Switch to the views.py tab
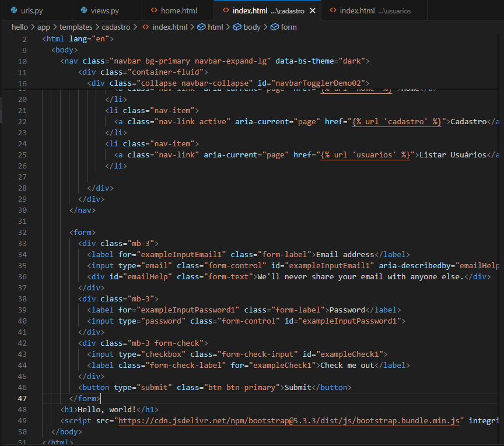This screenshot has height=446, width=504. tap(106, 10)
